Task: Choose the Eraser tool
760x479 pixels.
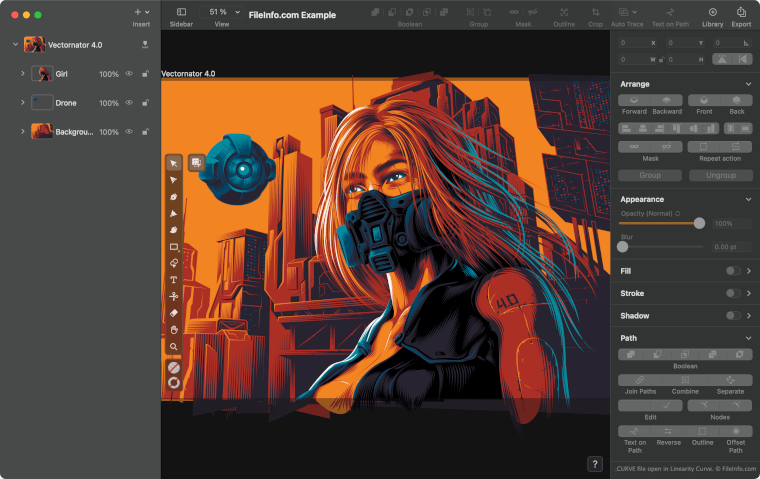Action: pyautogui.click(x=174, y=313)
